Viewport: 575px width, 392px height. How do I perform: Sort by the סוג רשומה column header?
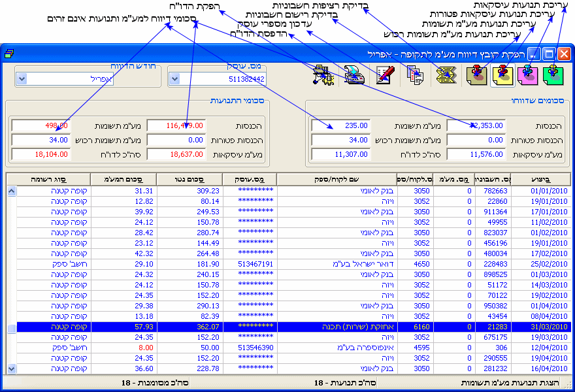pyautogui.click(x=49, y=179)
